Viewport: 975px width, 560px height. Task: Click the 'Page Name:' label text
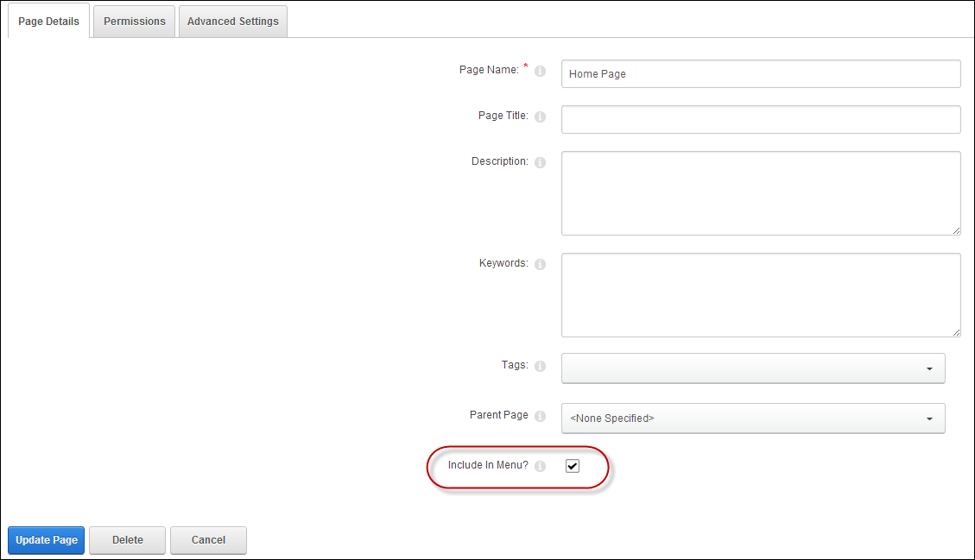coord(490,70)
